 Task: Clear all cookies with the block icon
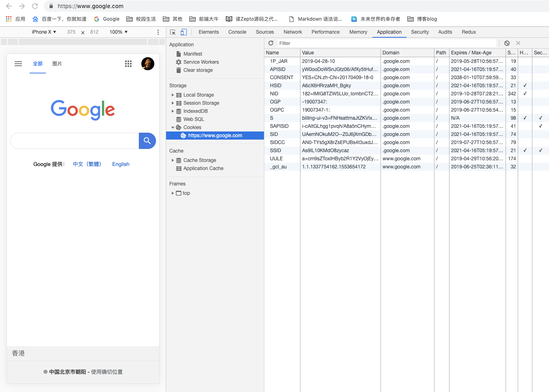click(x=507, y=43)
